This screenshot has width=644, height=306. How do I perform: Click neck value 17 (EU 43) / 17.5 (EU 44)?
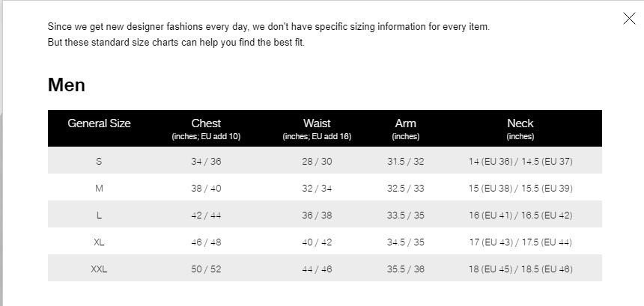click(520, 242)
